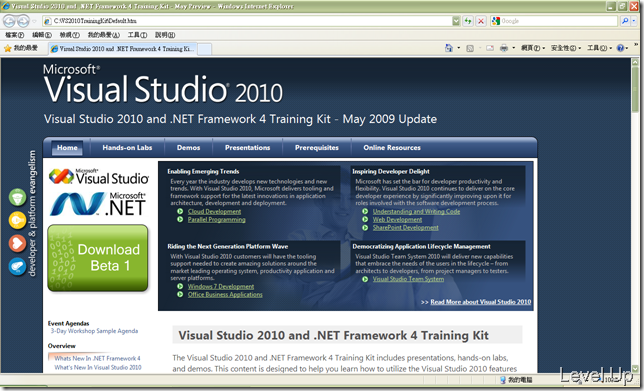Open the 工具(T) menu in menu bar

pos(137,35)
